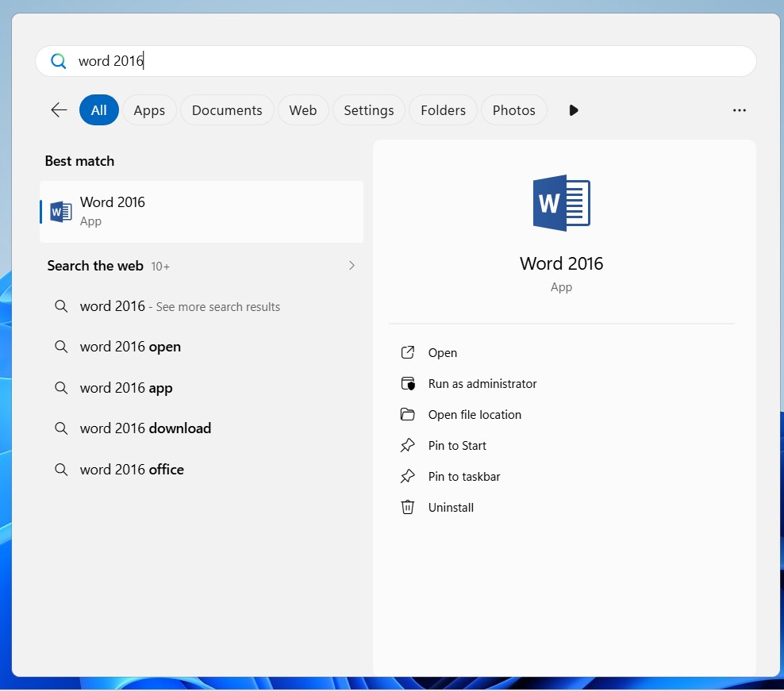
Task: Open Word 2016 from the right panel
Action: tap(442, 352)
